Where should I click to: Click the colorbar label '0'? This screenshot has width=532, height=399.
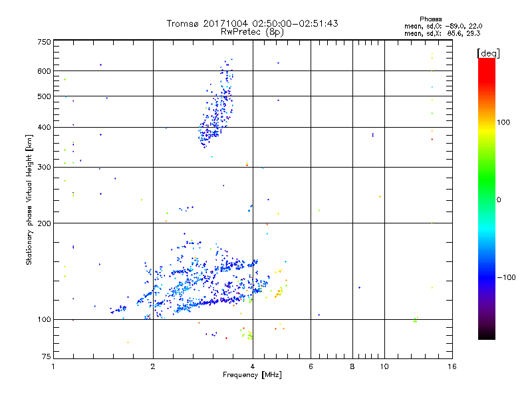[x=499, y=200]
